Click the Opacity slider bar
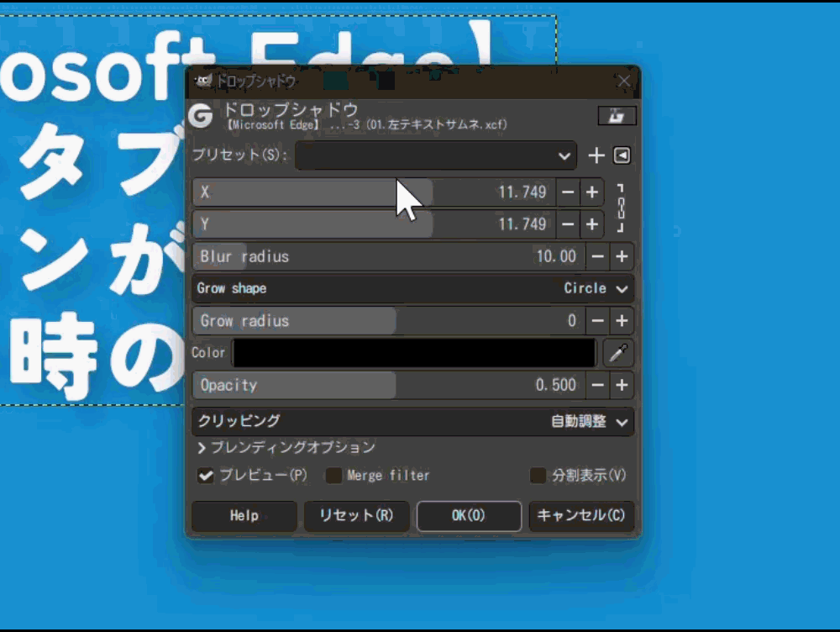 (x=390, y=386)
